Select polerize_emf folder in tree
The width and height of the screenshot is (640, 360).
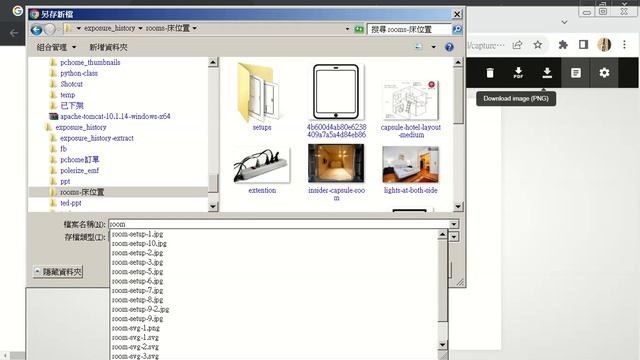coord(79,171)
